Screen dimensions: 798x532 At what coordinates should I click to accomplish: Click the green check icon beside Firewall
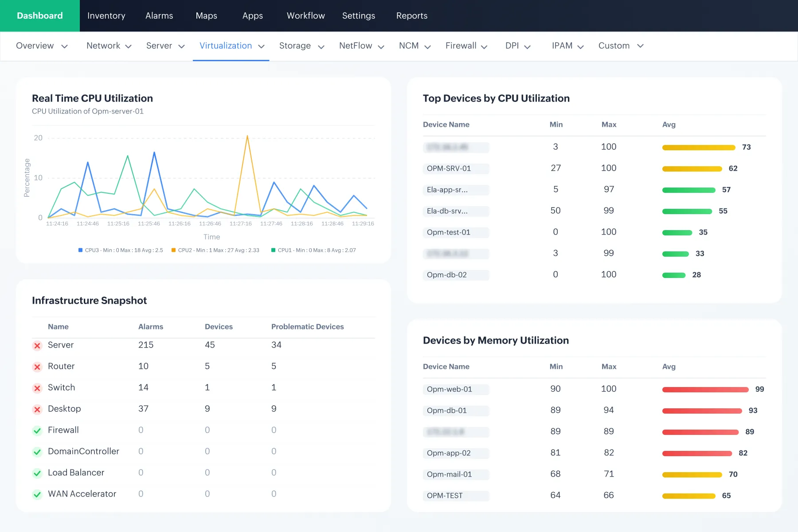[x=37, y=430]
